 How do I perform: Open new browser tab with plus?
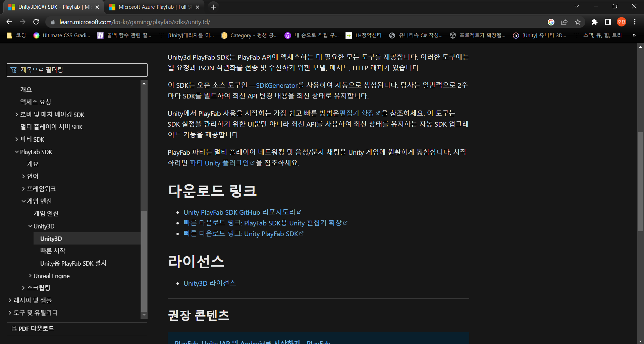(x=213, y=7)
